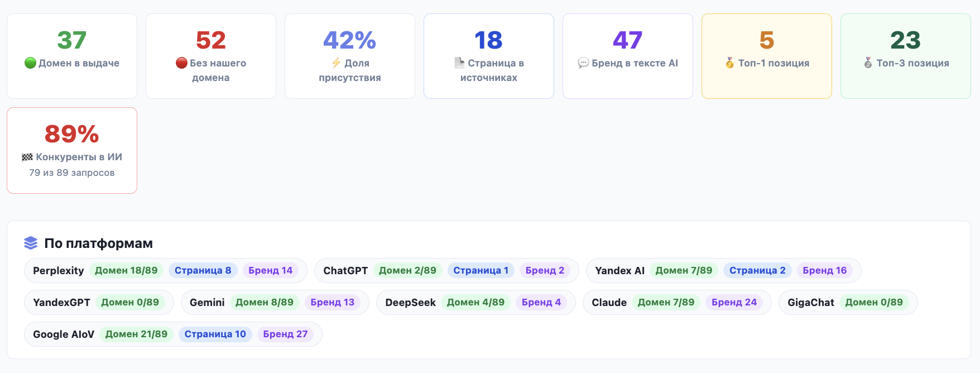The image size is (980, 373).
Task: Open the ChatGPT platform chip
Action: tap(446, 270)
